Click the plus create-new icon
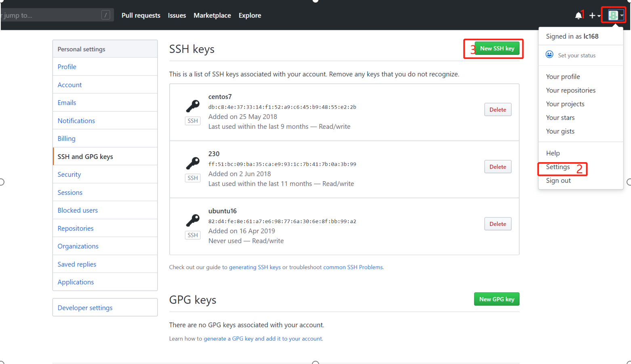631x364 pixels. point(591,15)
